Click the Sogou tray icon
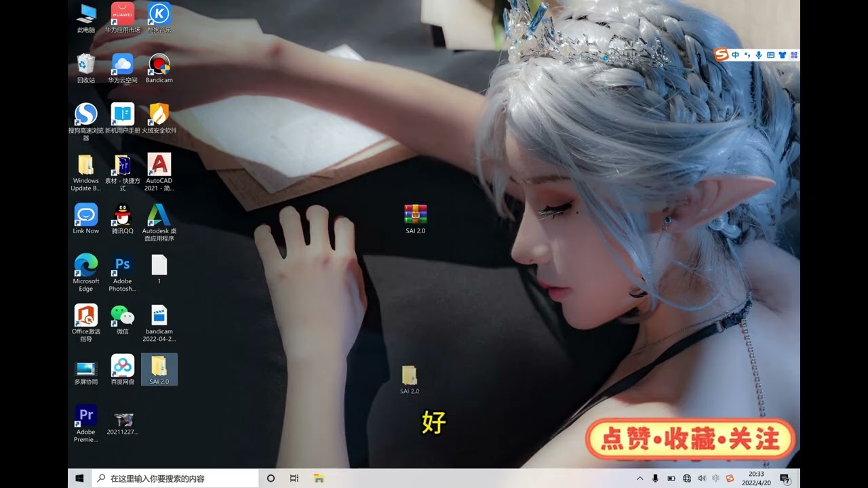This screenshot has height=488, width=868. pos(730,479)
